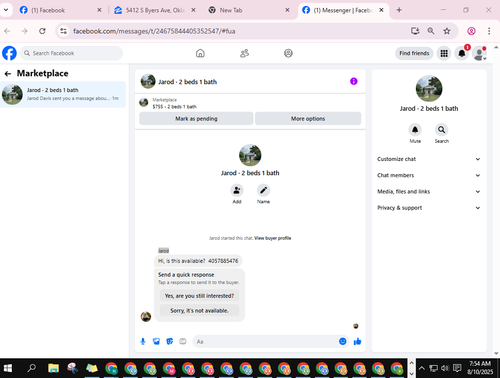Select the Messenger Facebook tab
500x378 pixels.
coord(343,10)
